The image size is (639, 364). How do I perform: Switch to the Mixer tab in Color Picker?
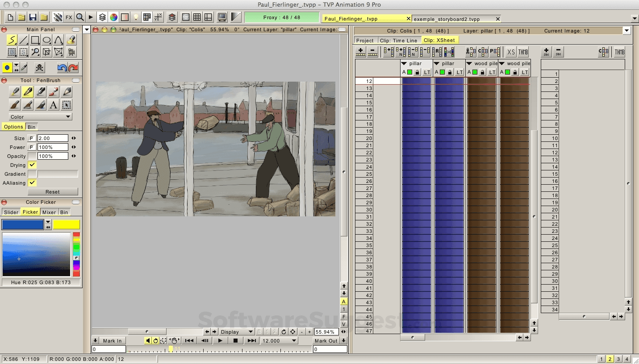(x=49, y=212)
